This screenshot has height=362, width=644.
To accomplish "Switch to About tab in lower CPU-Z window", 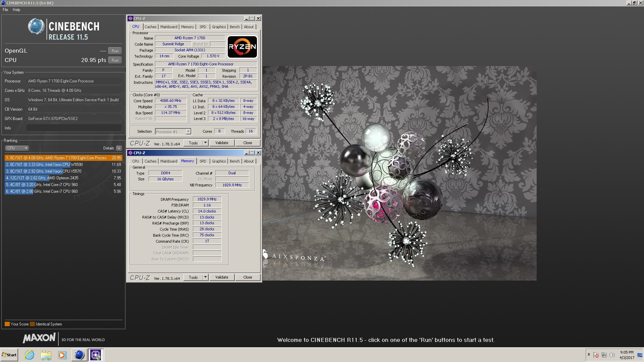I will click(249, 161).
